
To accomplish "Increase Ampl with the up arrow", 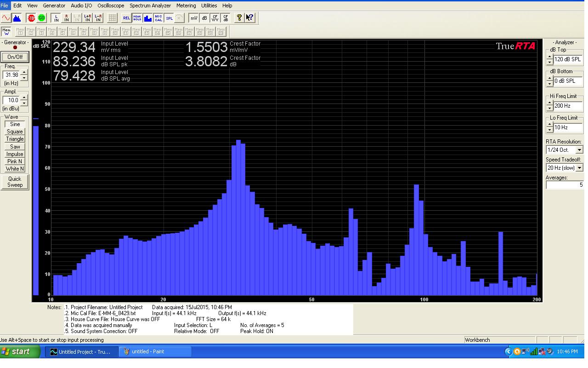I will (x=24, y=97).
